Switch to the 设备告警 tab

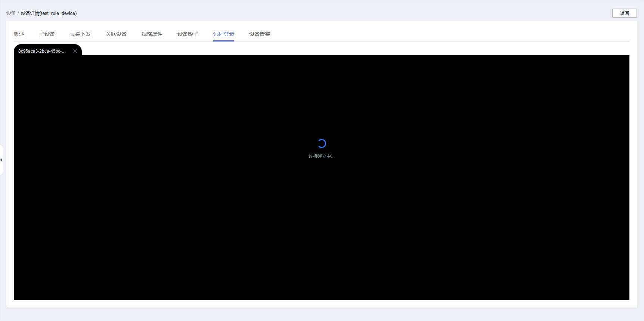(x=260, y=34)
